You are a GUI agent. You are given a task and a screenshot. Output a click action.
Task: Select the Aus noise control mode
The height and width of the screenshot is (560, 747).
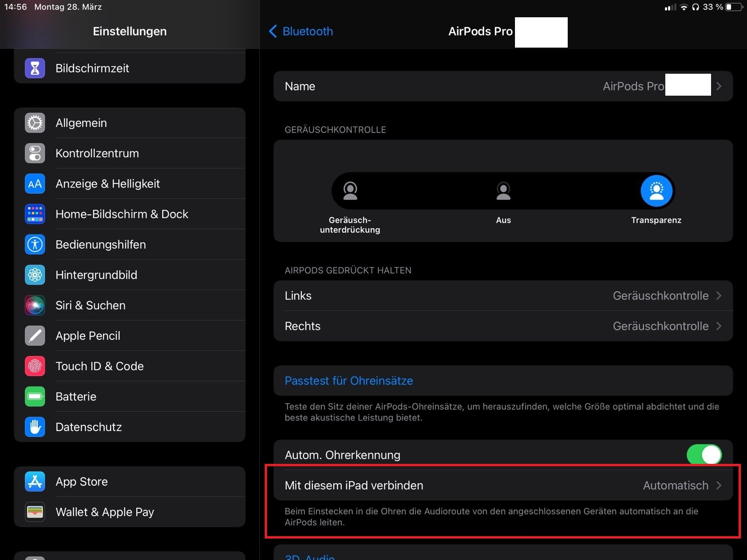(503, 190)
